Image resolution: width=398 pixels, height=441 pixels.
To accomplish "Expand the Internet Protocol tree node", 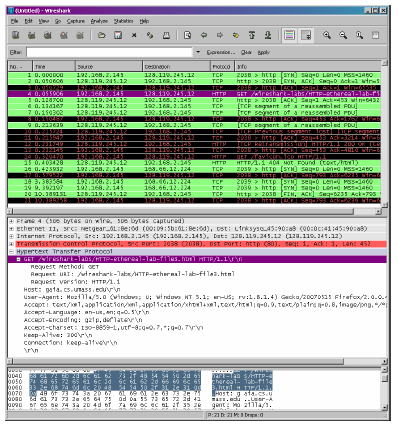I will click(11, 236).
